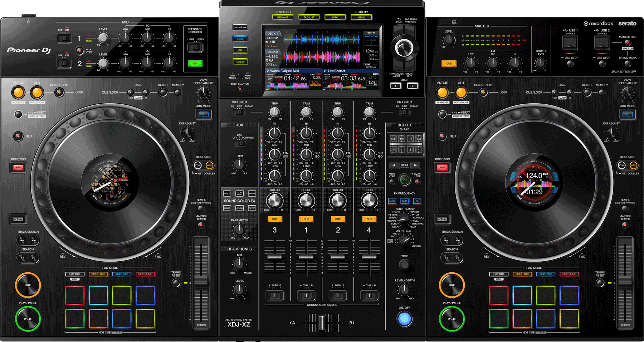Toggle DECK QUANTIZE button
The image size is (644, 342).
click(240, 89)
